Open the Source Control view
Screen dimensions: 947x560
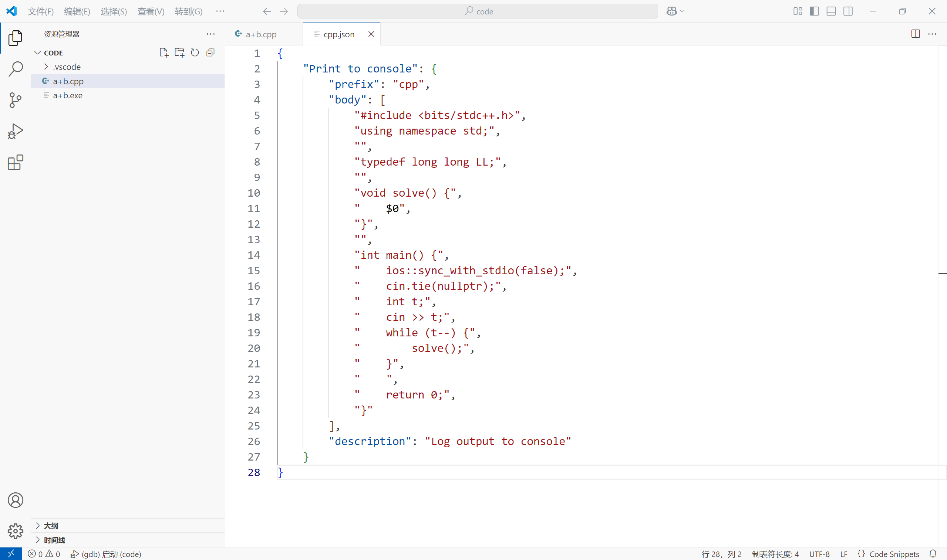tap(15, 101)
